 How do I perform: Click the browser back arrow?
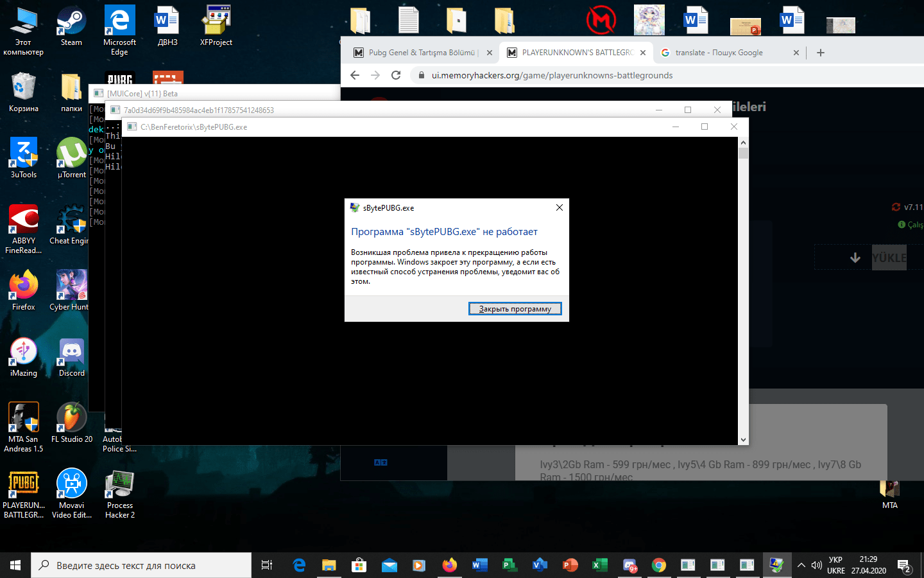355,75
